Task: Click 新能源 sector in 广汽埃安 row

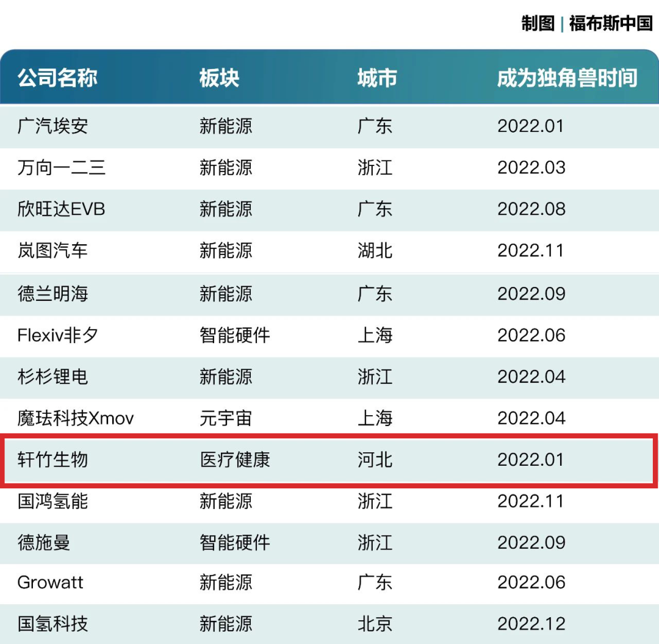Action: [226, 126]
